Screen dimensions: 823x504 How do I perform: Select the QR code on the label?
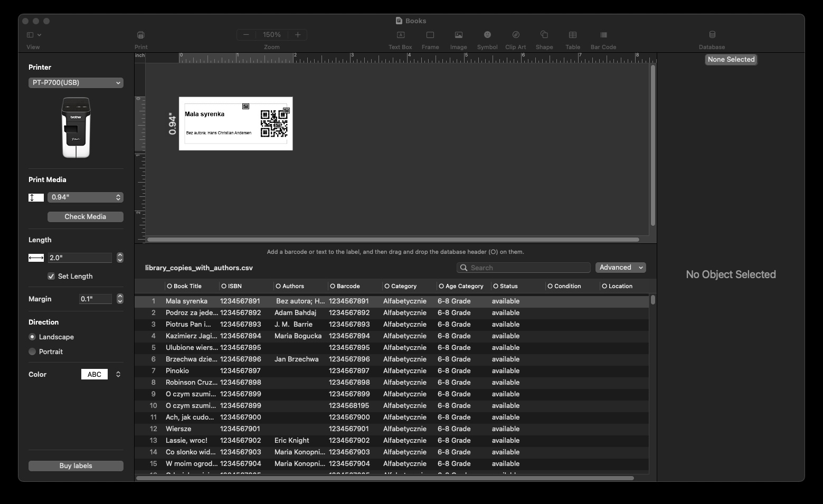(x=275, y=123)
